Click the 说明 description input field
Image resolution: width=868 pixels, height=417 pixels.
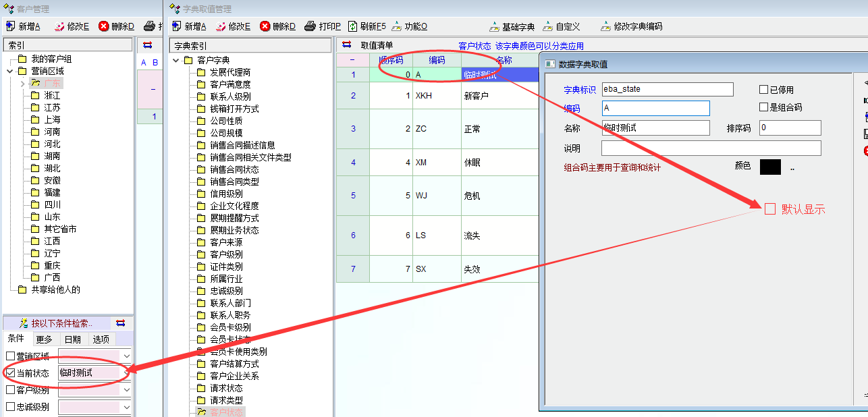tap(711, 148)
